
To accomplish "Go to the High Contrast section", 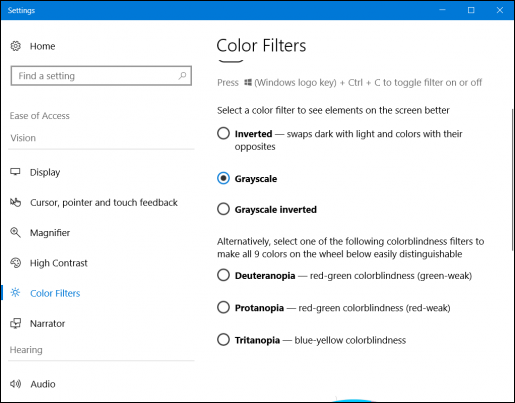I will (x=59, y=263).
